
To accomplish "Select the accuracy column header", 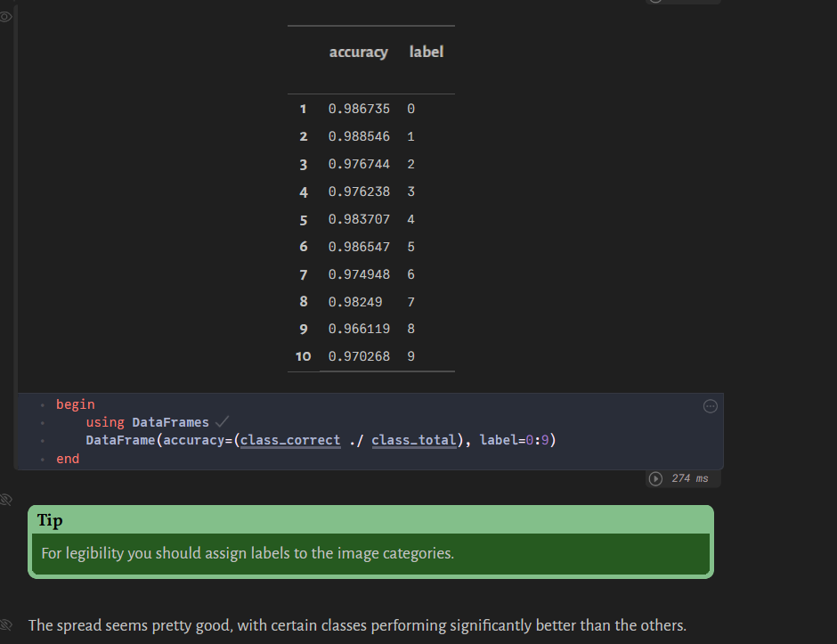I will coord(359,52).
